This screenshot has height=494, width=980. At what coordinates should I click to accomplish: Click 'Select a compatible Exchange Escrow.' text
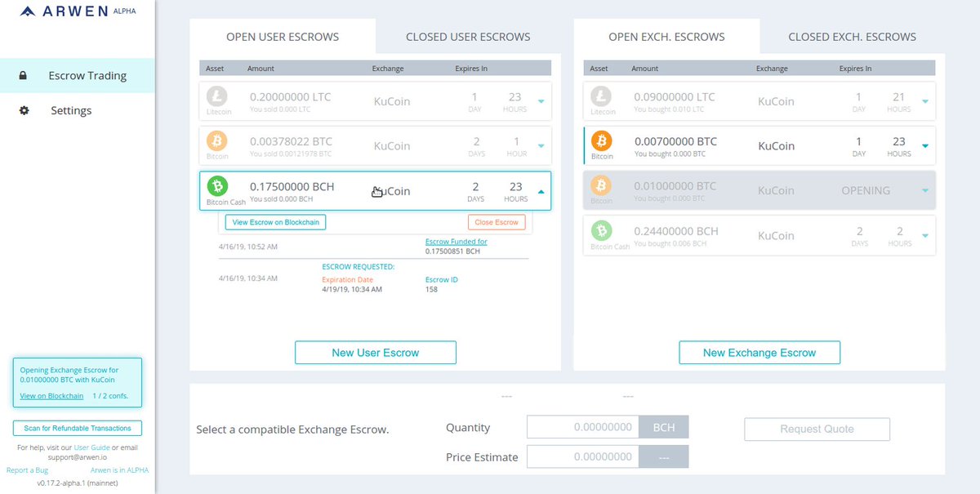coord(292,429)
